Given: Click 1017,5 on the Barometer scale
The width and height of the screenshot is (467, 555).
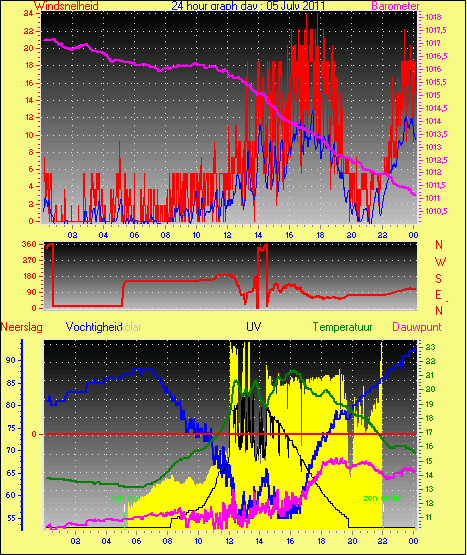Looking at the screenshot, I should (x=436, y=30).
